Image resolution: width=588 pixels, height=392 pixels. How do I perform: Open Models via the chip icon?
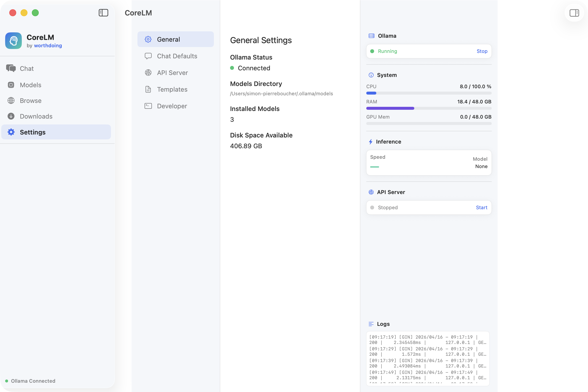click(x=11, y=85)
